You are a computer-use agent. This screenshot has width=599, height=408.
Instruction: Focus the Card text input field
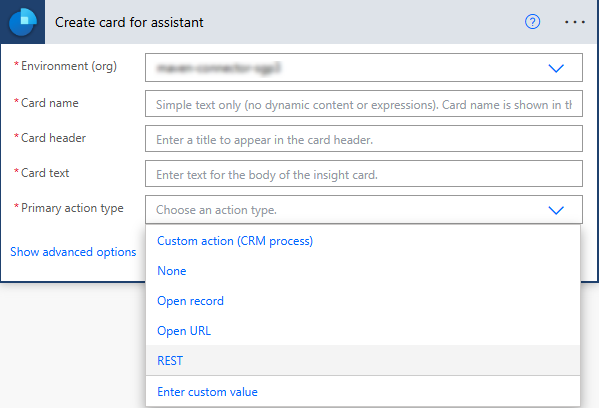coord(364,174)
